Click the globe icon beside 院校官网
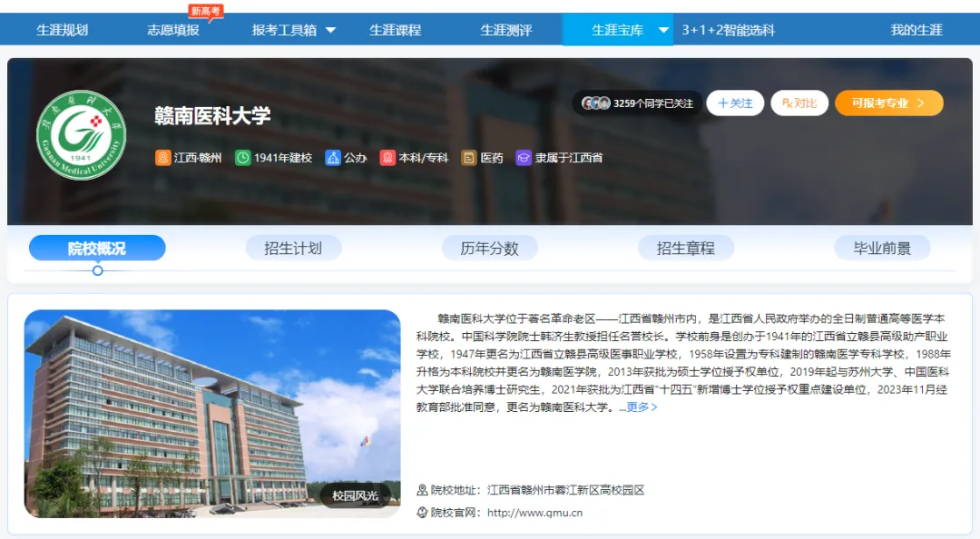Screen dimensions: 980x539 point(422,513)
